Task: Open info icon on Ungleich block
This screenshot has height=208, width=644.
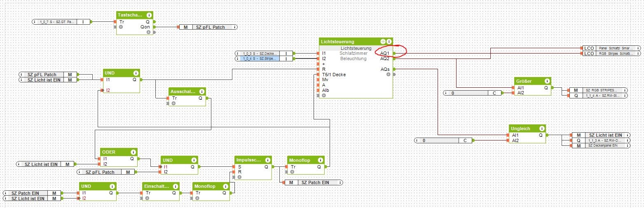Action: point(541,129)
